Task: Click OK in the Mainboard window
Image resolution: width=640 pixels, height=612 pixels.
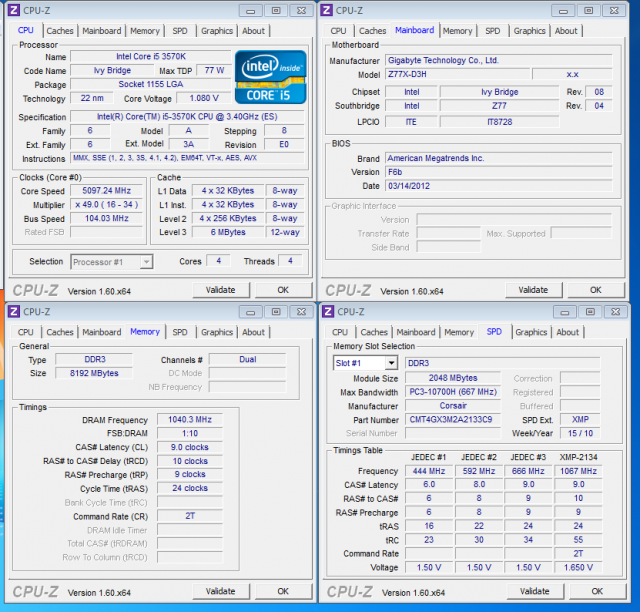Action: (596, 290)
